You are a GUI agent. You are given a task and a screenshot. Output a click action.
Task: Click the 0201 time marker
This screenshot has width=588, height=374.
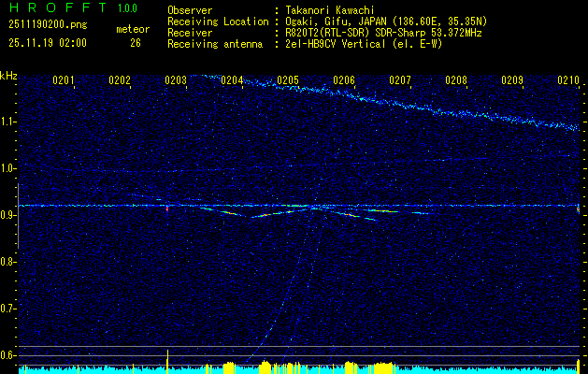tap(64, 80)
